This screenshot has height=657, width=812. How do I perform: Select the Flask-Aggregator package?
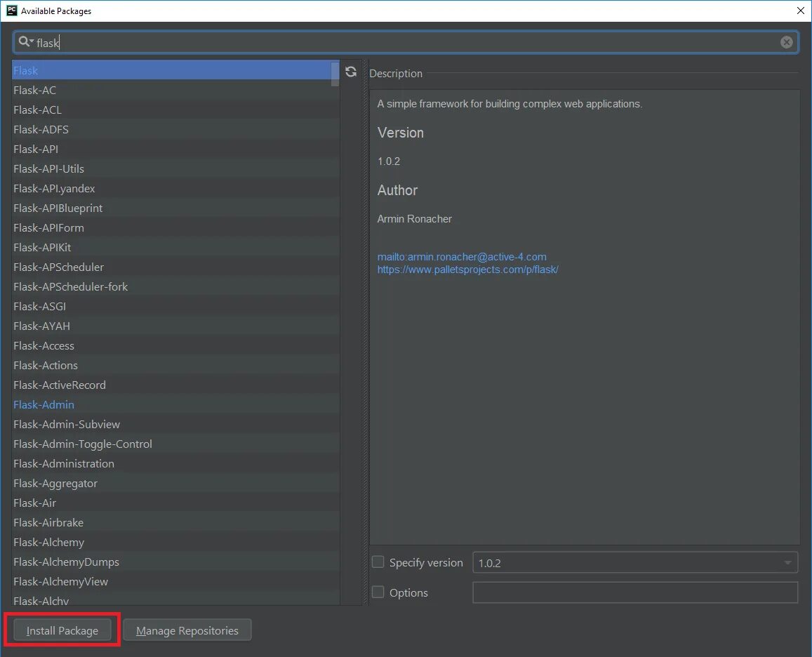(175, 484)
